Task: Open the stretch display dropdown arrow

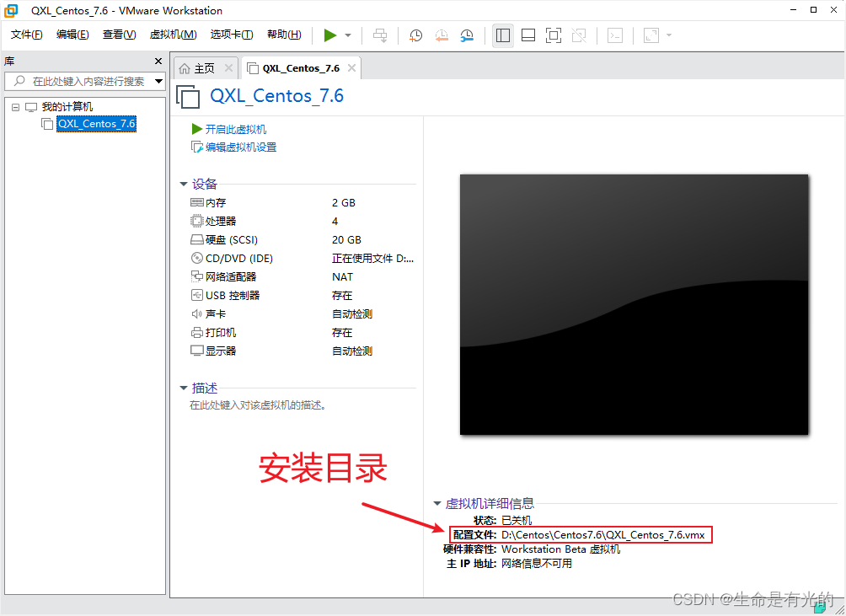Action: coord(669,35)
